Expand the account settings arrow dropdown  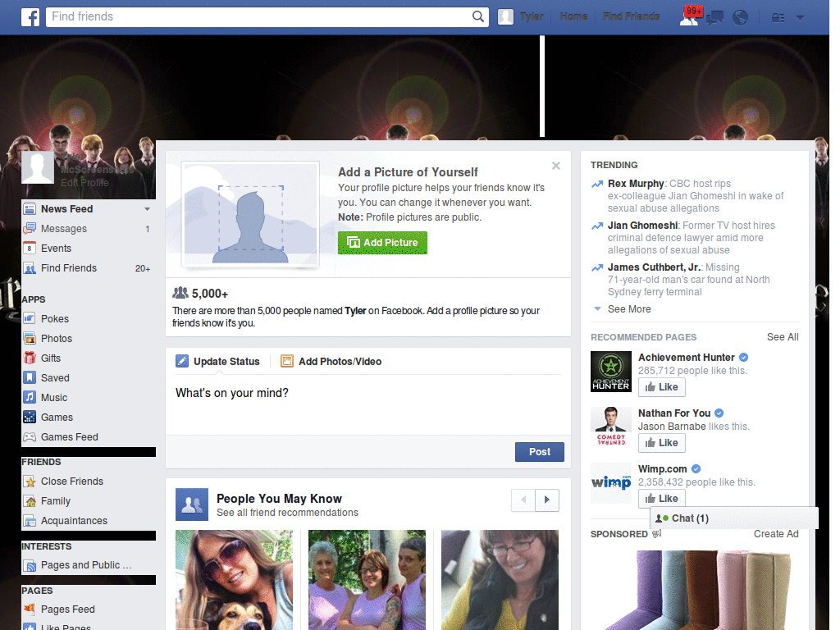coord(801,16)
